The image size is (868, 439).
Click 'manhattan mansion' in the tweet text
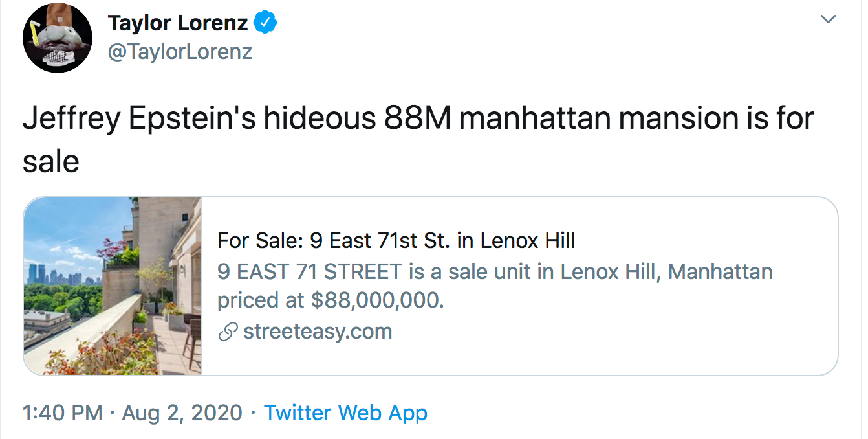click(592, 119)
